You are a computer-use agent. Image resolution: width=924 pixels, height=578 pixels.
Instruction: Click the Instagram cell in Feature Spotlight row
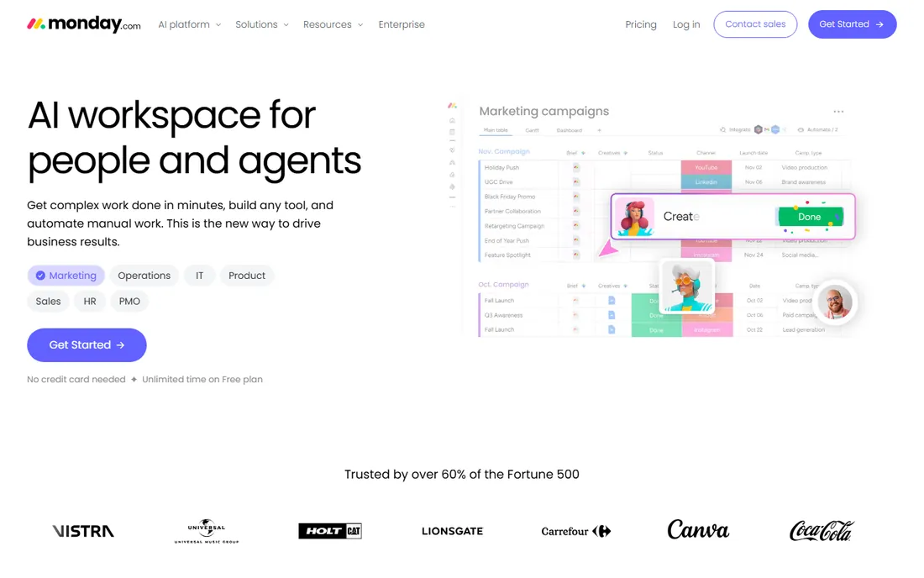click(706, 255)
